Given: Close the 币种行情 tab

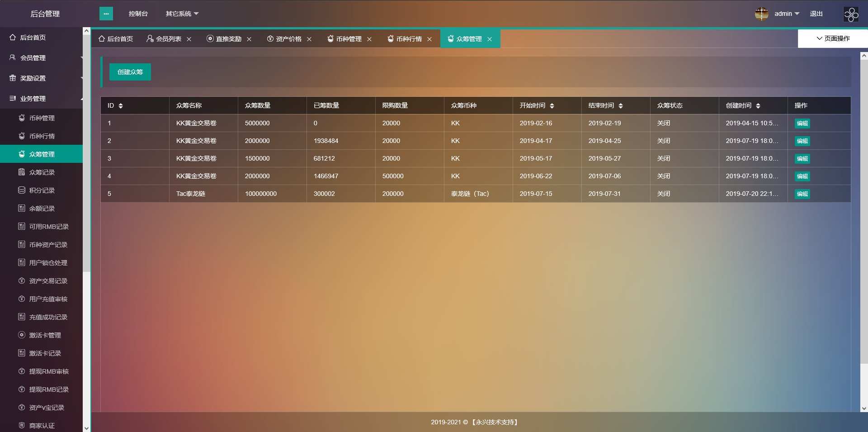Looking at the screenshot, I should 429,39.
